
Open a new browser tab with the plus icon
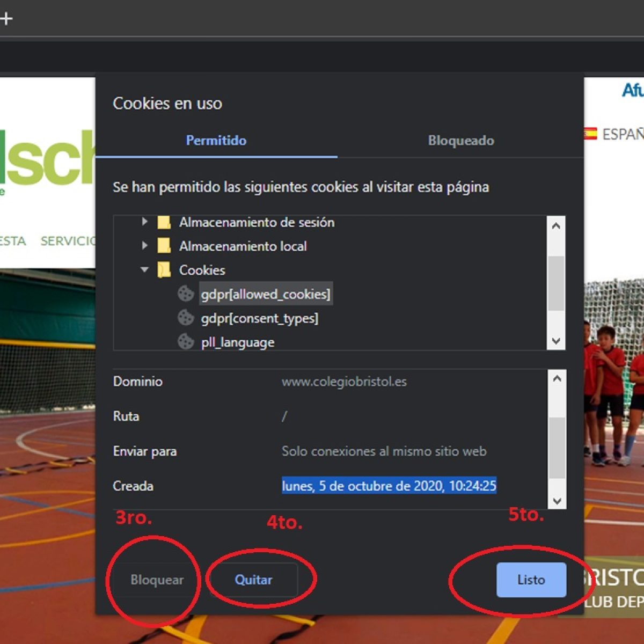[x=6, y=19]
